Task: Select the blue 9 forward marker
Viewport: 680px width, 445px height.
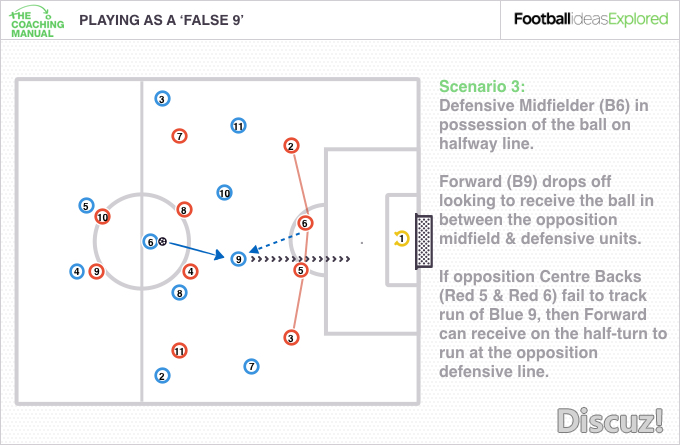Action: coord(238,259)
